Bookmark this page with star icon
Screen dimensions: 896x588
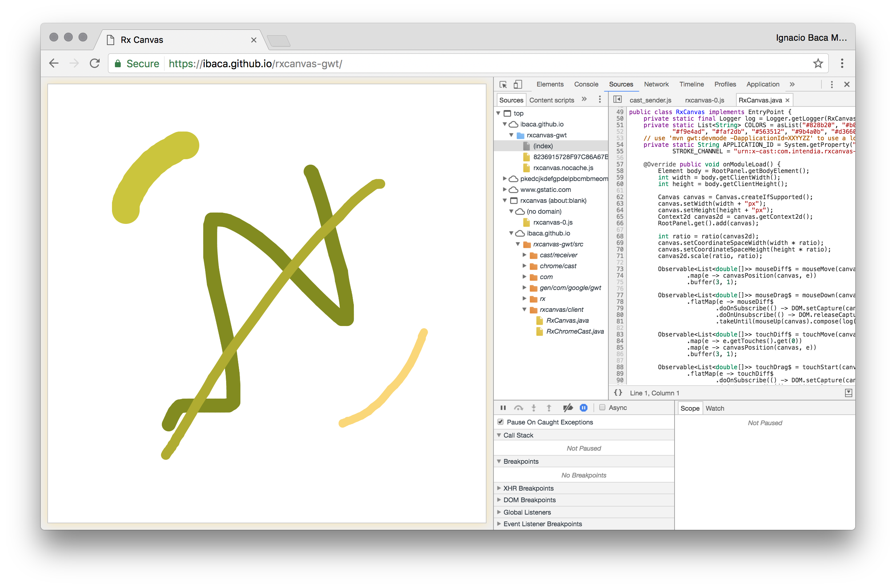pos(818,64)
